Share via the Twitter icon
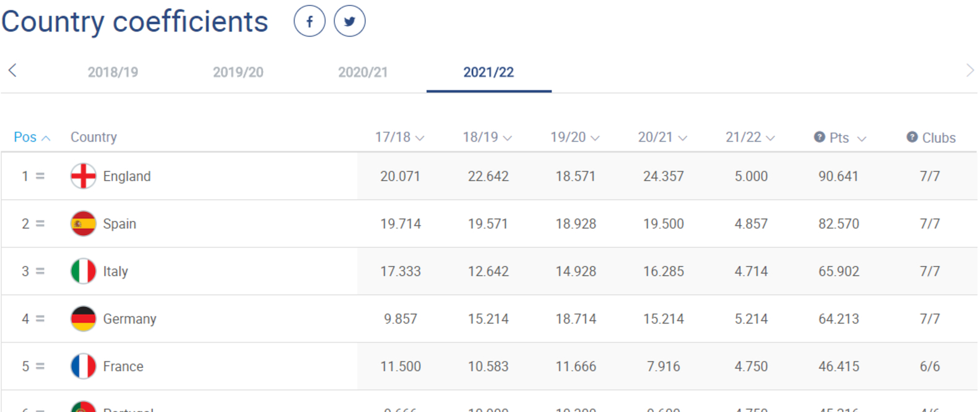Screen dimensions: 980x412 (350, 22)
